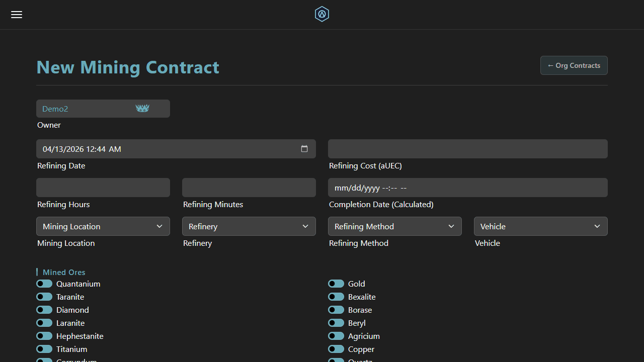The width and height of the screenshot is (644, 362).
Task: Expand the Refinery dropdown
Action: point(249,226)
